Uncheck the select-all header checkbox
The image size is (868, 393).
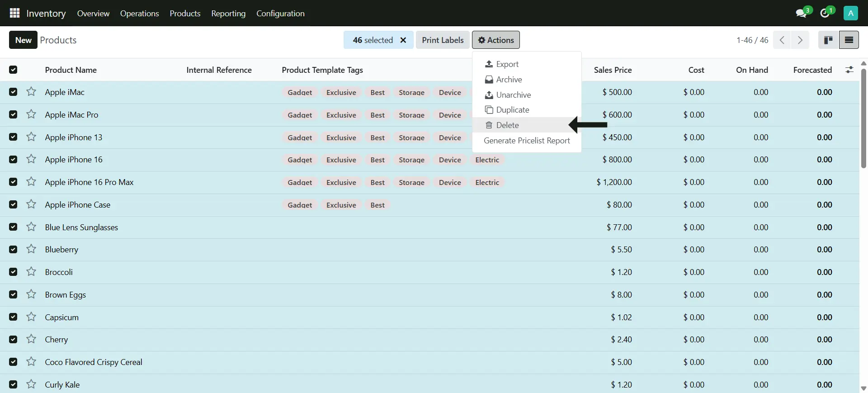click(x=13, y=70)
